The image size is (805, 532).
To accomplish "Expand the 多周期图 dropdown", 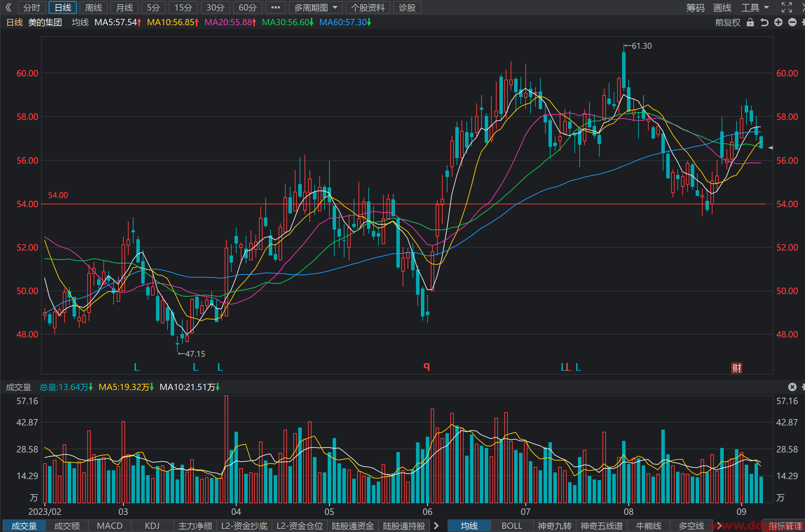I will (315, 7).
